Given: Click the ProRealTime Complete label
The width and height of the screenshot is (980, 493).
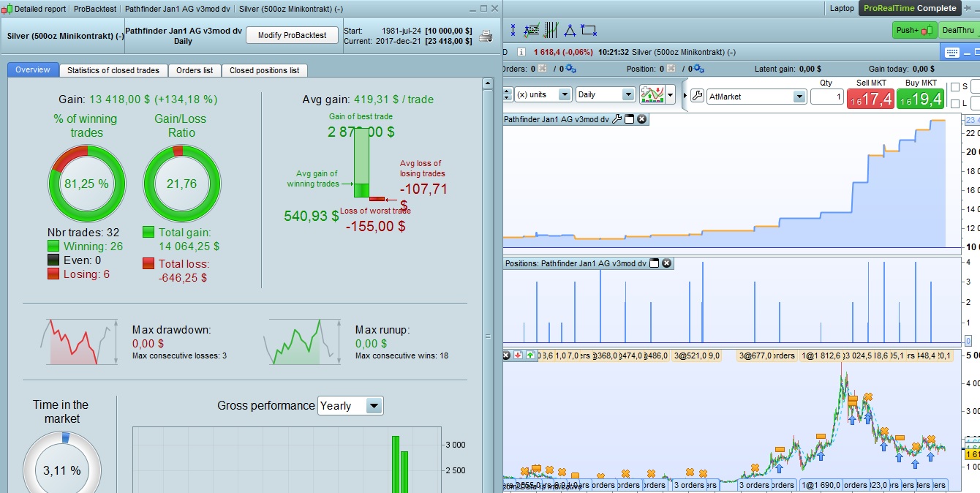Looking at the screenshot, I should coord(910,8).
